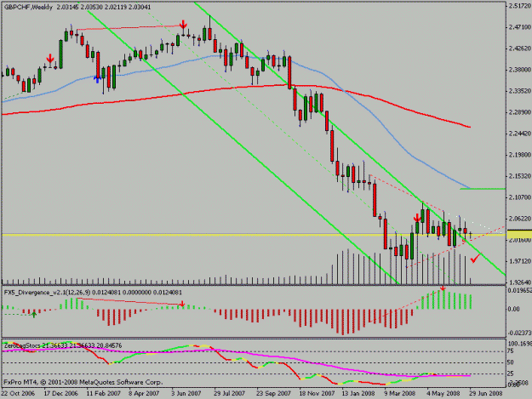532x399 pixels.
Task: Click the 3 Jun 2007 date label
Action: pyautogui.click(x=186, y=393)
